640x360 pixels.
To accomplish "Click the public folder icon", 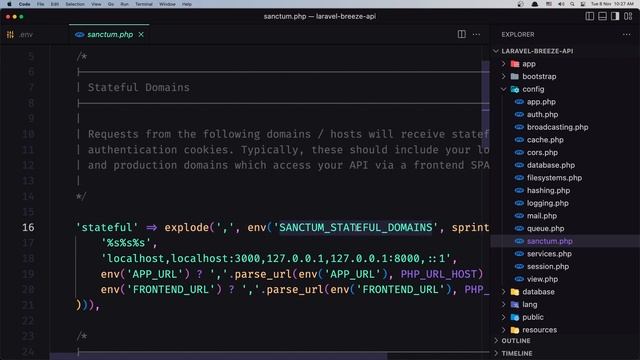I will 515,317.
